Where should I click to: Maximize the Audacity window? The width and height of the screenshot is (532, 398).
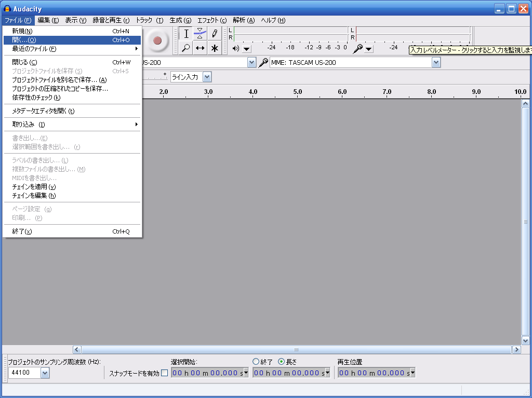coord(511,8)
